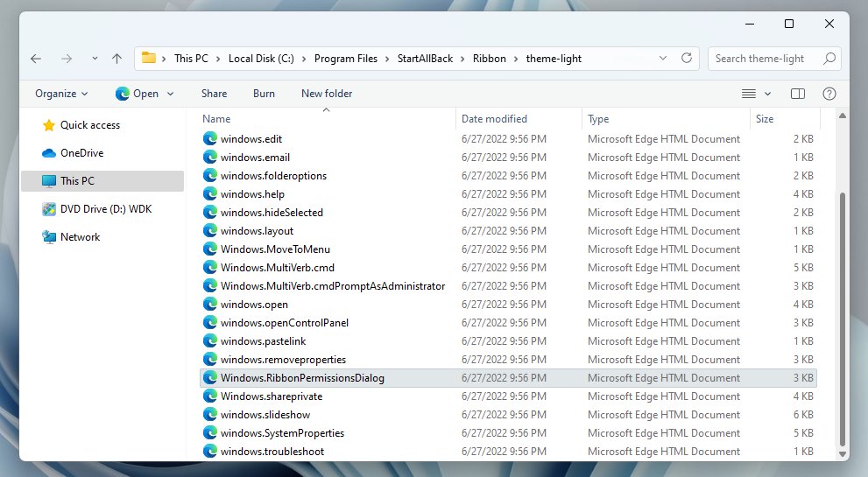Screen dimensions: 868x477
Task: Expand chevron after Local Disk breadcrumb
Action: point(304,59)
